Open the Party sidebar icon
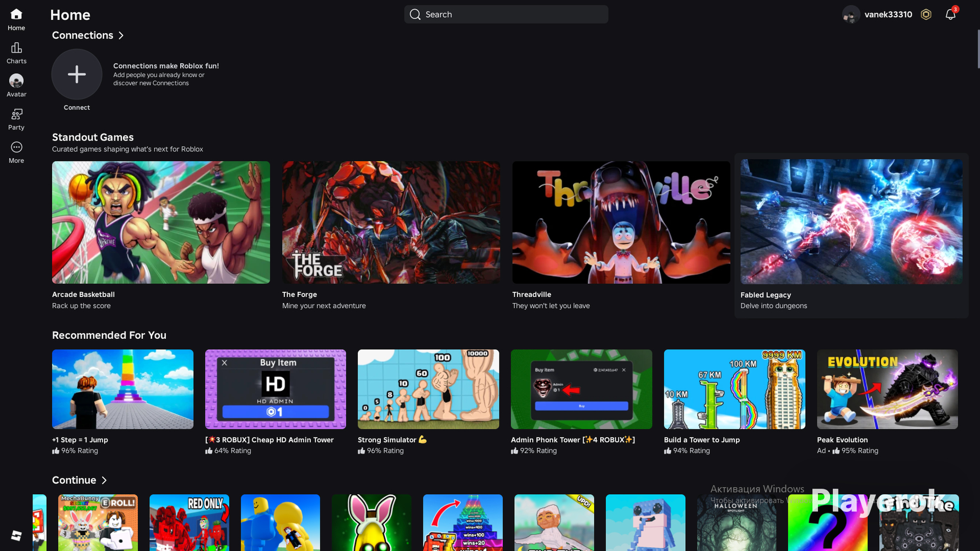This screenshot has width=980, height=551. (16, 114)
